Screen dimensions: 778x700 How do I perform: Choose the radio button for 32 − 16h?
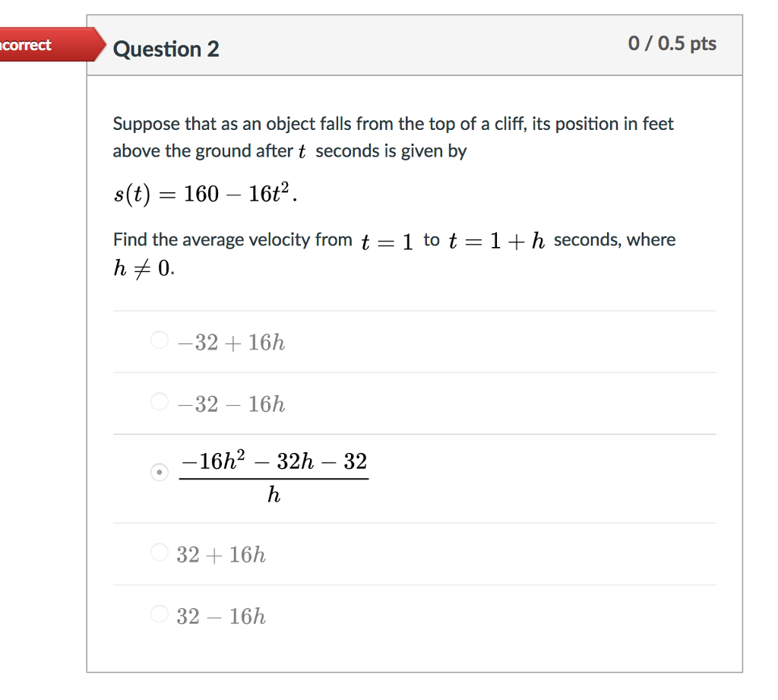pos(159,613)
